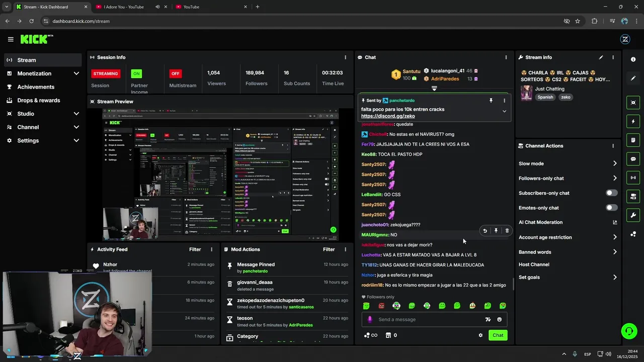Open Achievements in the left sidebar
Image resolution: width=644 pixels, height=362 pixels.
pos(43,87)
